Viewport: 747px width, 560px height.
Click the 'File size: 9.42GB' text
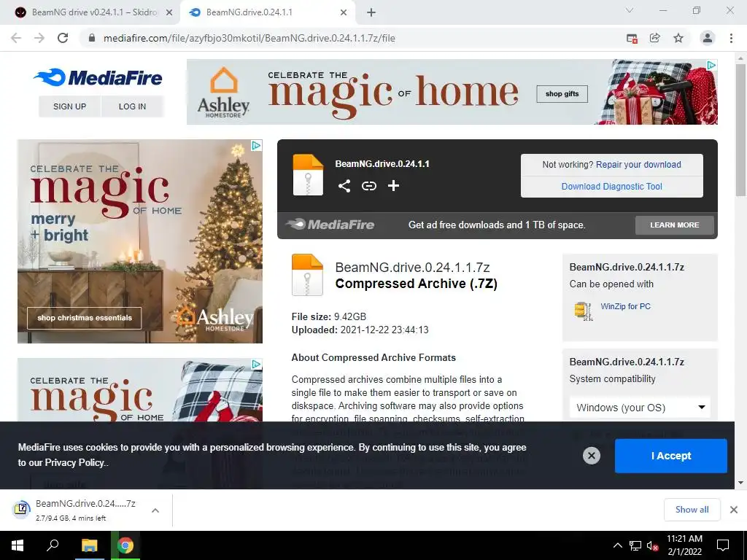pyautogui.click(x=329, y=316)
